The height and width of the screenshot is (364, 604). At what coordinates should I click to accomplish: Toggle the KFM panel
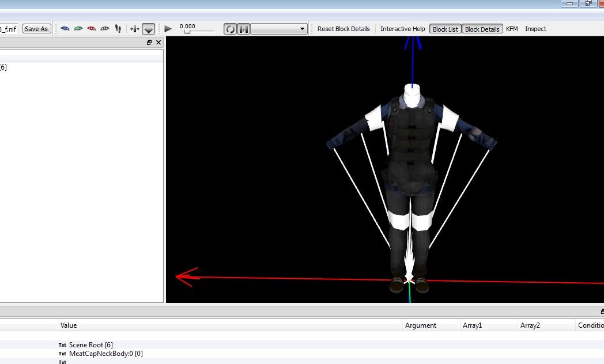click(512, 29)
